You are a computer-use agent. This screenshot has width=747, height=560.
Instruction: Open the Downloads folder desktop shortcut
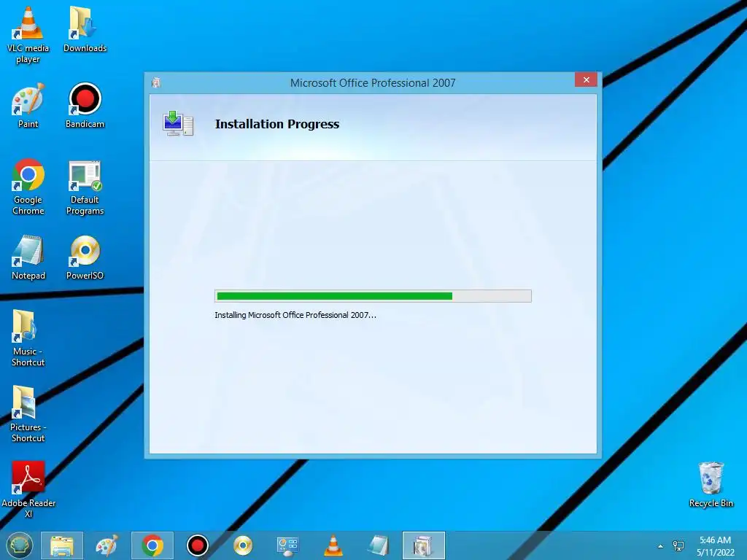(85, 29)
